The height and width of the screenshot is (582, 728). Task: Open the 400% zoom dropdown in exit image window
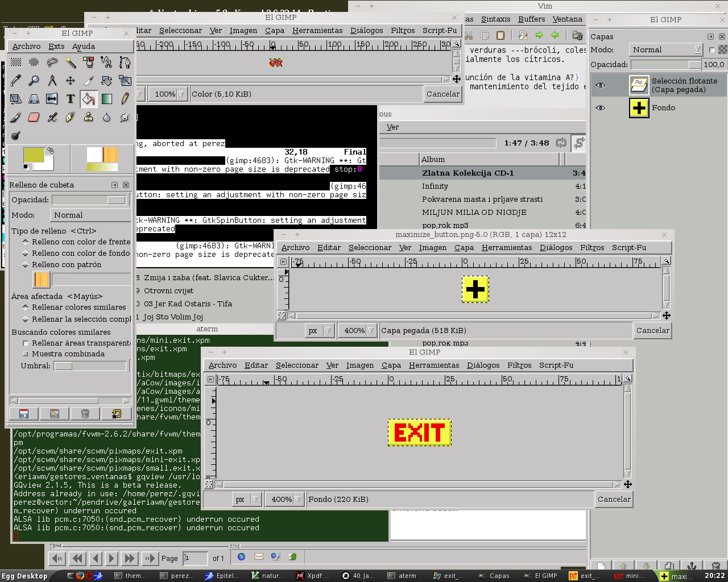(x=285, y=499)
